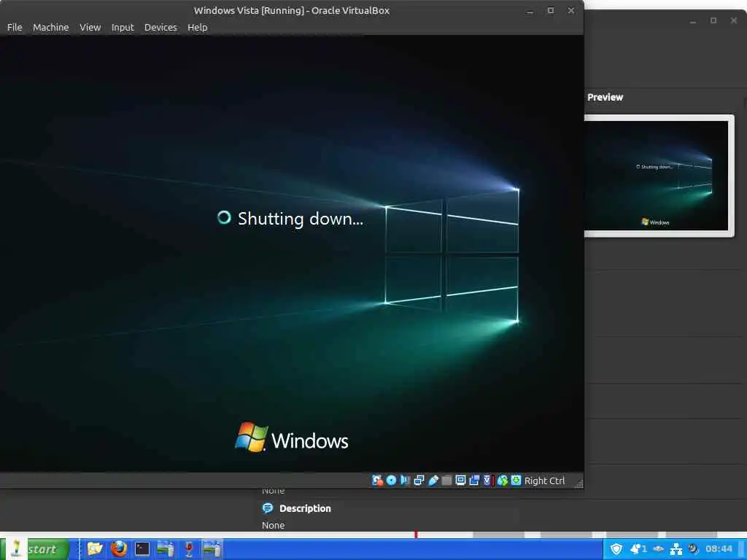Click the gray shared folders status icon
747x560 pixels.
point(446,481)
